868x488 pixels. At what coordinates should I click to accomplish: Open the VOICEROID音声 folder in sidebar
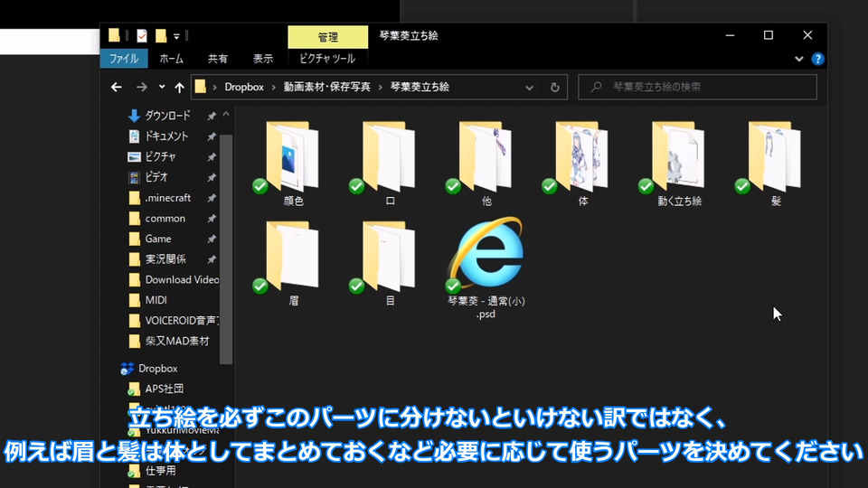tap(182, 320)
